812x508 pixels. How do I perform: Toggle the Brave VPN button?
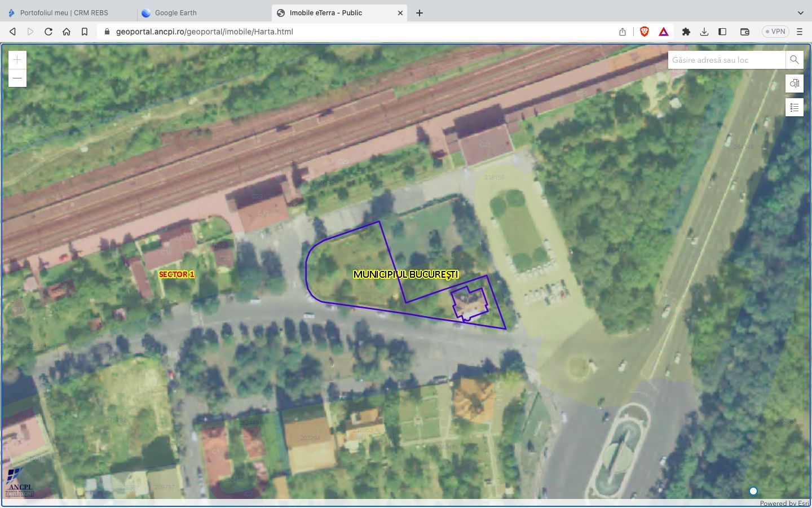click(775, 32)
